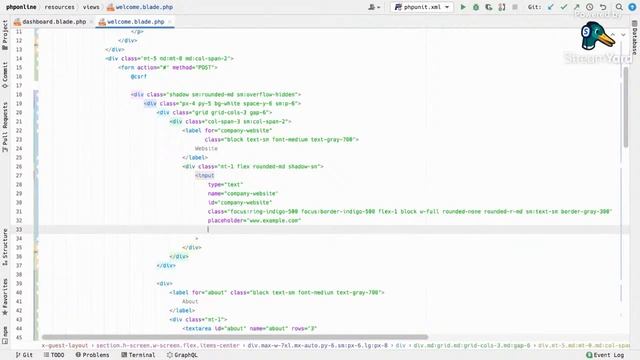The width and height of the screenshot is (640, 360).
Task: Click the stop process square icon
Action: (515, 7)
